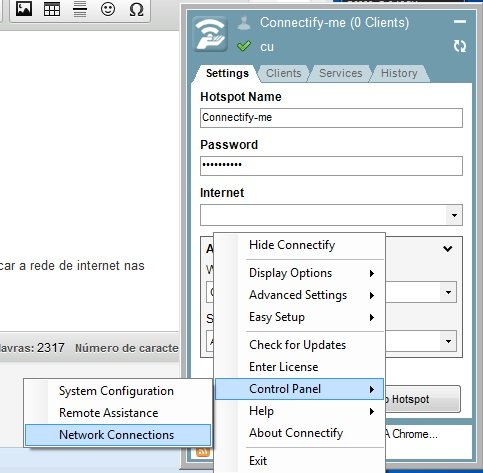Switch to the Settings tab

pyautogui.click(x=227, y=73)
